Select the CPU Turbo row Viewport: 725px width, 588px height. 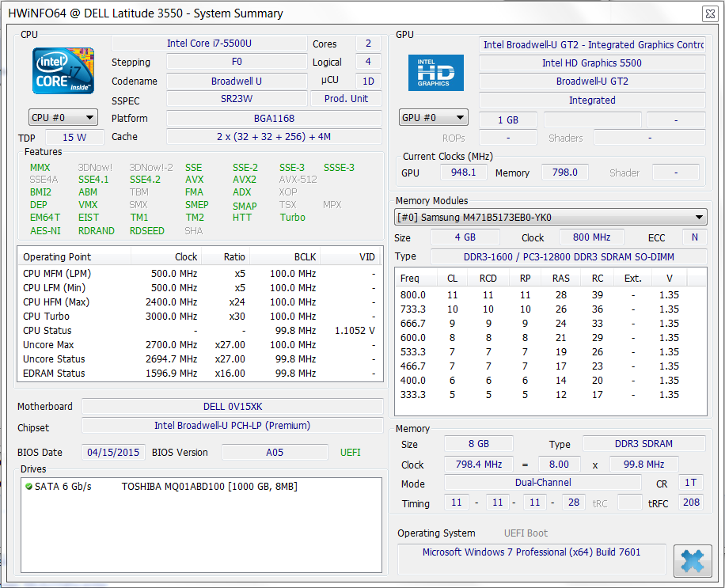click(x=200, y=317)
